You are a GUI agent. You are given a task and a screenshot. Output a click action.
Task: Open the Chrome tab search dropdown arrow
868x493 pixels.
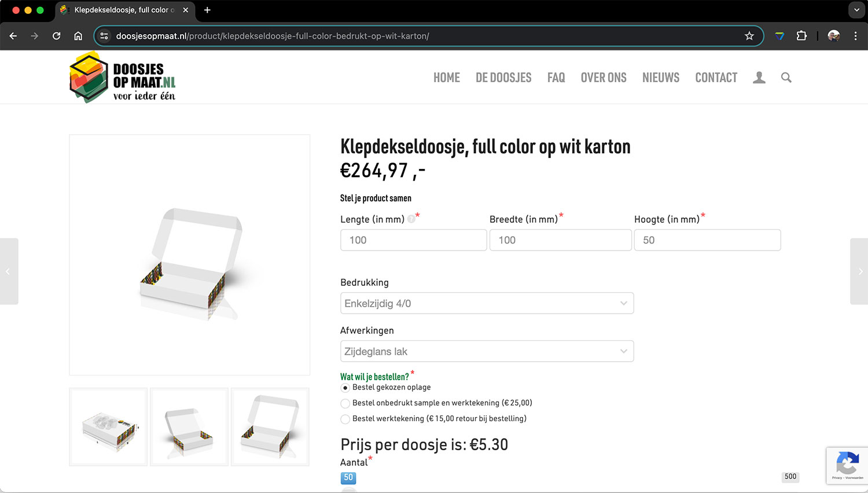click(x=856, y=10)
